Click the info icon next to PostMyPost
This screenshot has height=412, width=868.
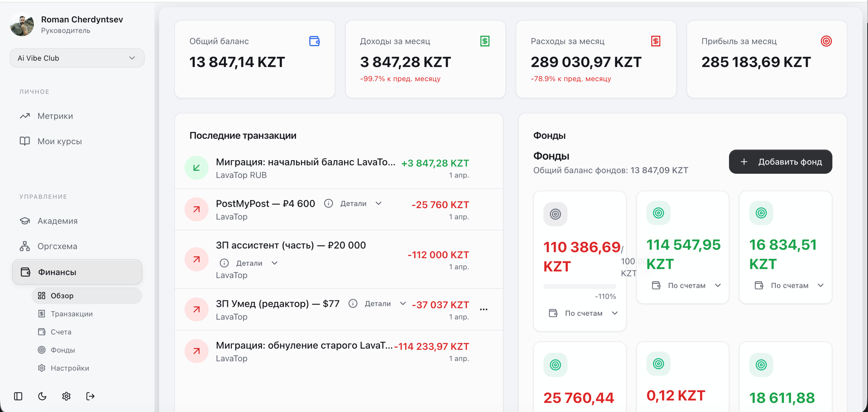[x=329, y=204]
